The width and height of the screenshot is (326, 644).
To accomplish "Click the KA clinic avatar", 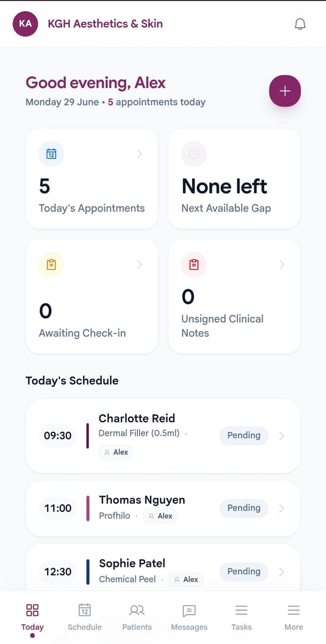I will (x=26, y=24).
